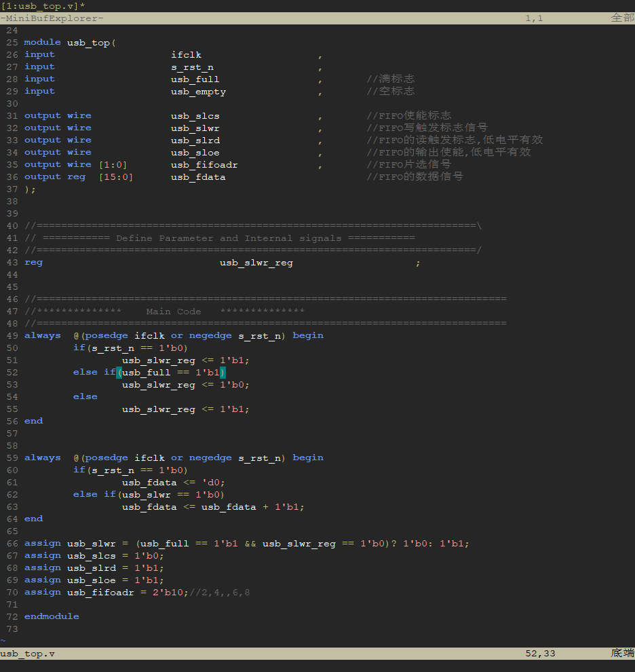635x672 pixels.
Task: Click the usb_full port declaration on line 28
Action: 195,79
